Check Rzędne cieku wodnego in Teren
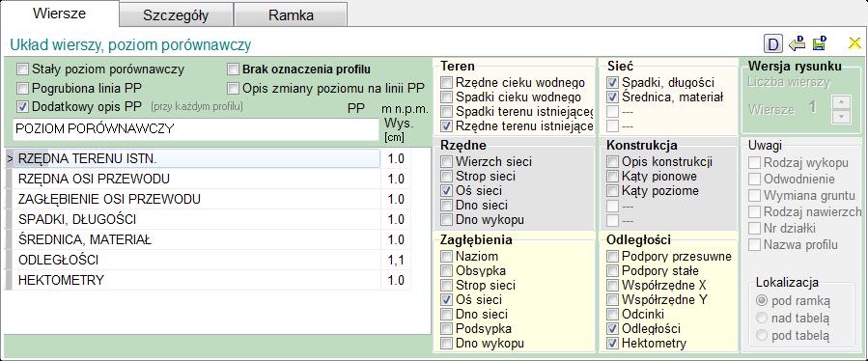The height and width of the screenshot is (361, 868). [446, 83]
